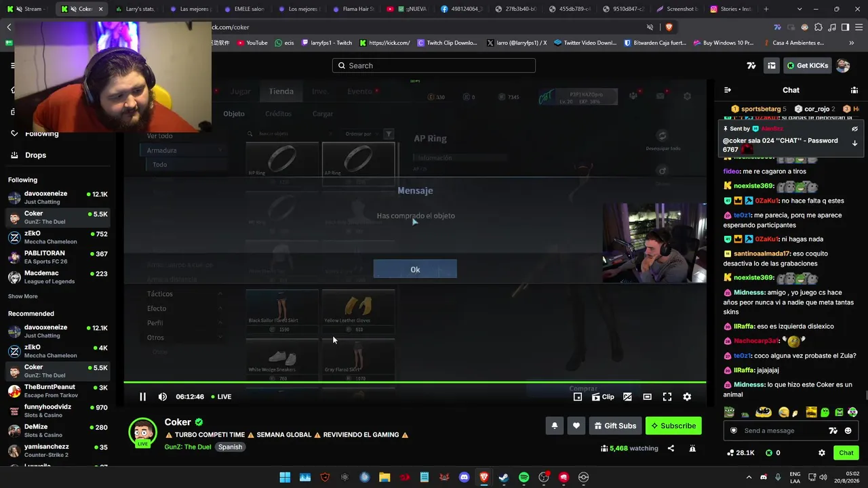Open the Windows Start menu
Image resolution: width=868 pixels, height=488 pixels.
point(285,477)
